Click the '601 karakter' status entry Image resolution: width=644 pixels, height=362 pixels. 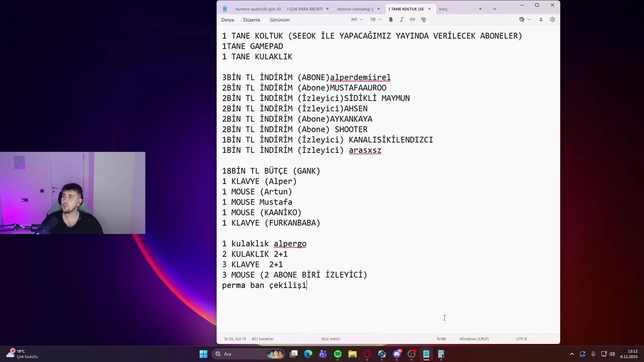click(263, 339)
